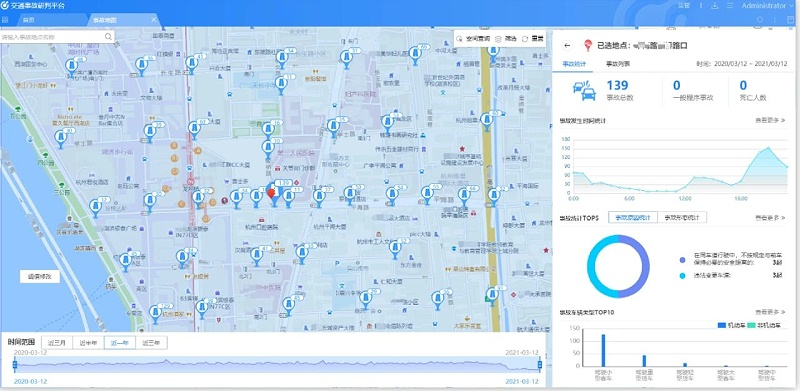Select the 近三月 time range option
The image size is (800, 391).
(57, 343)
